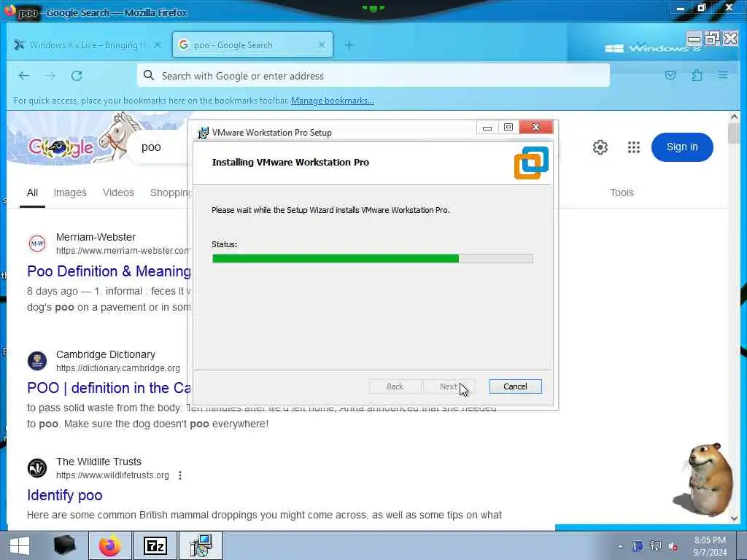Click the installer taskbar icon
747x560 pixels.
(x=201, y=545)
